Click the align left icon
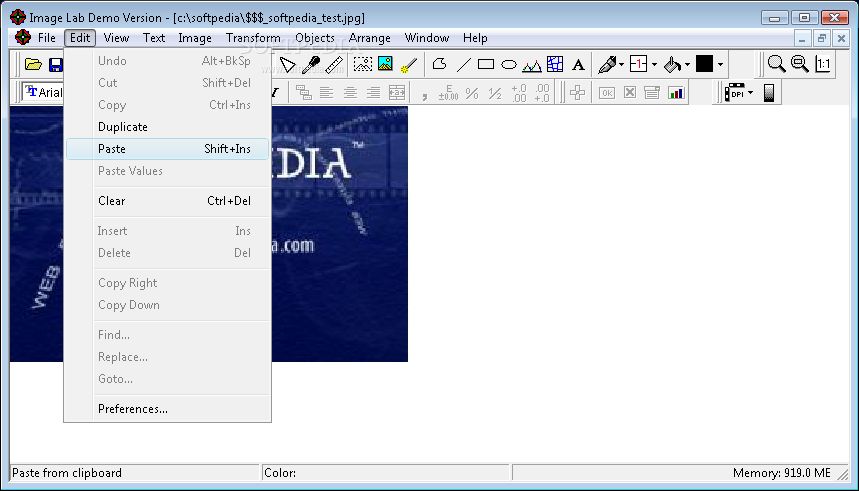 (x=327, y=93)
